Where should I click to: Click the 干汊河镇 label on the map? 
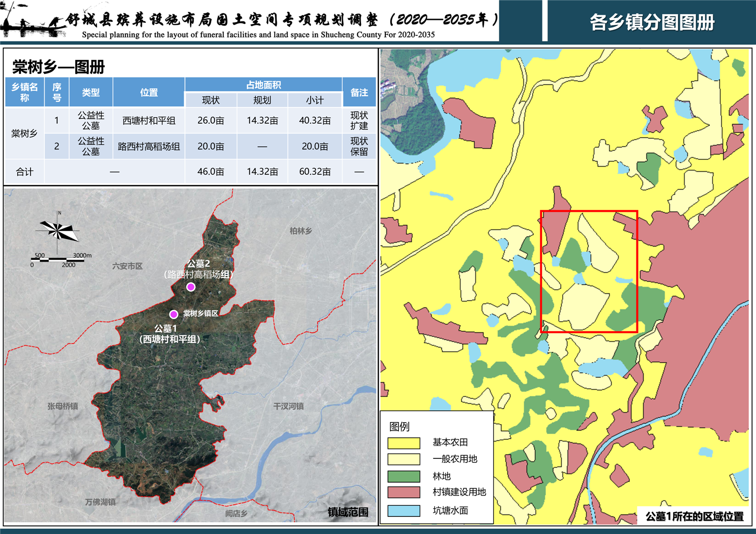coord(288,406)
